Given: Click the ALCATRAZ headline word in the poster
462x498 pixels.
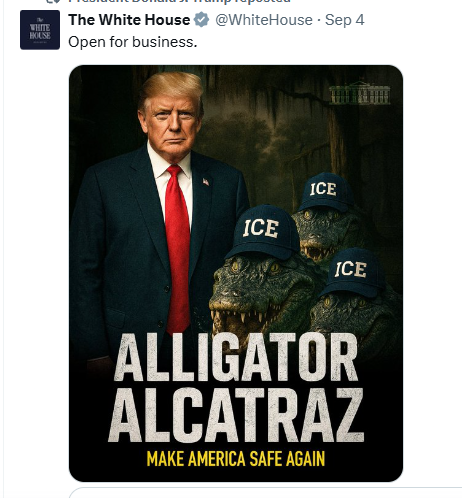Looking at the screenshot, I should click(x=236, y=415).
